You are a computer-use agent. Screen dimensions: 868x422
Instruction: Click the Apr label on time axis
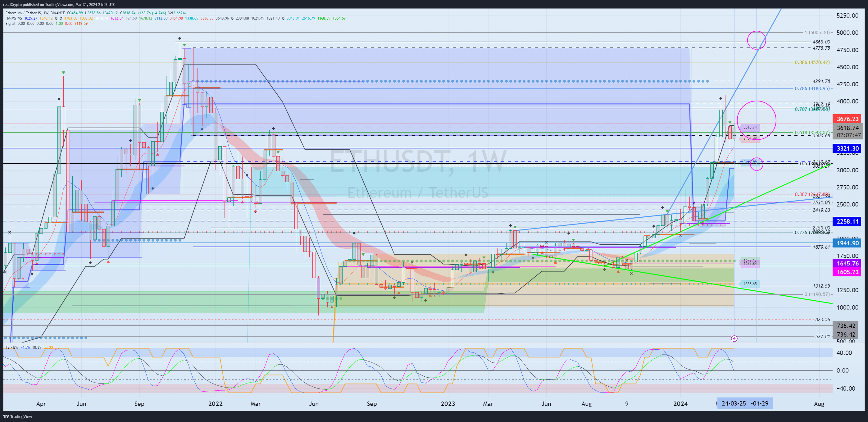41,403
